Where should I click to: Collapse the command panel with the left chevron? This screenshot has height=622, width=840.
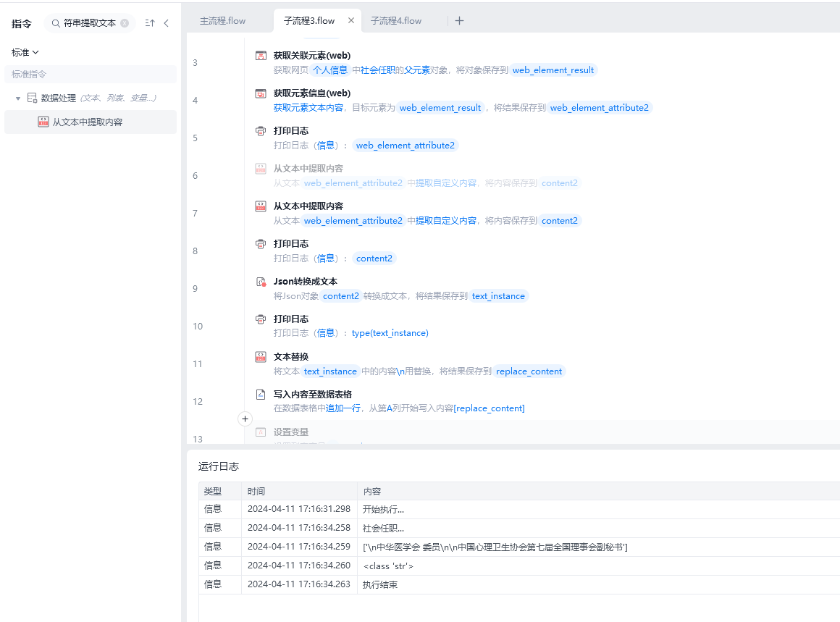[x=167, y=23]
